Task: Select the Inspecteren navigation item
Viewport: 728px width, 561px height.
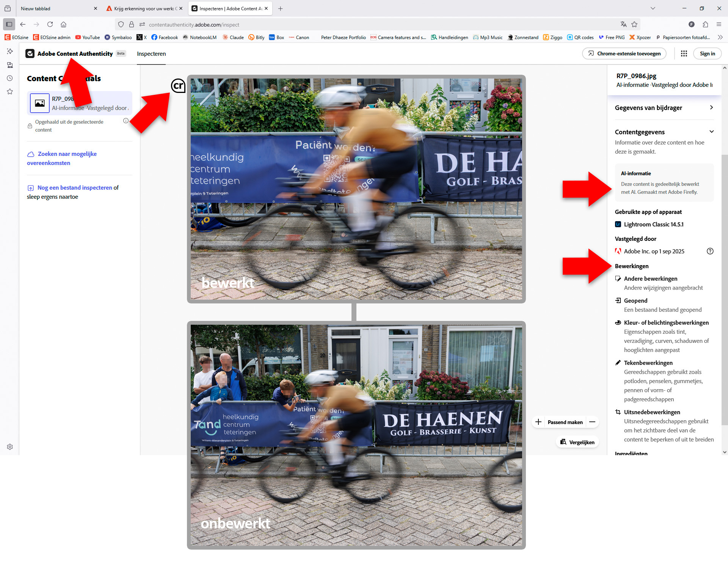Action: click(x=151, y=53)
